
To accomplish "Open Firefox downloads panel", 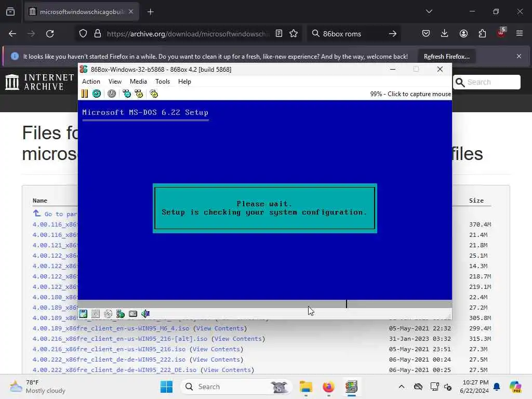I will 445,34.
